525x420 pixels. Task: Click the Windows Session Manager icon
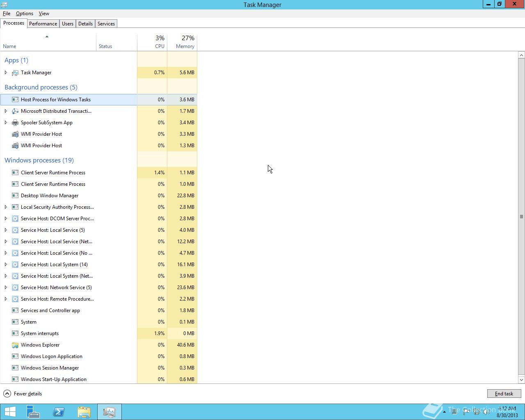click(x=15, y=368)
